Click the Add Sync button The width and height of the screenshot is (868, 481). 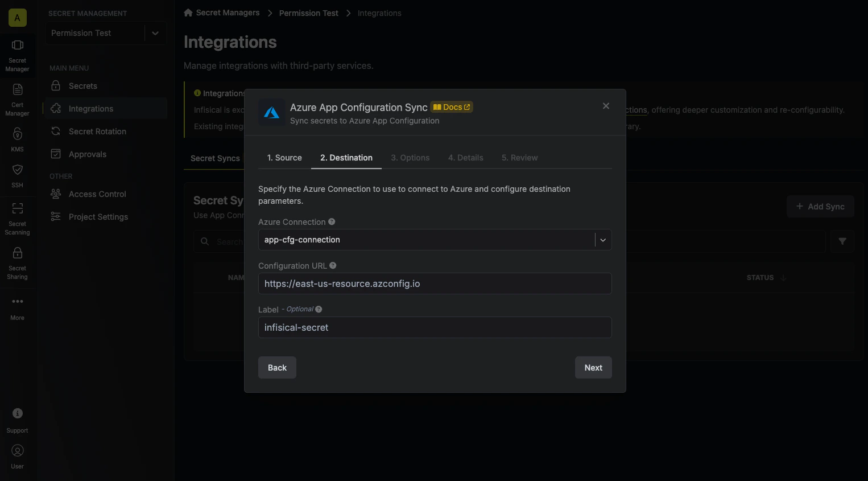pos(820,207)
